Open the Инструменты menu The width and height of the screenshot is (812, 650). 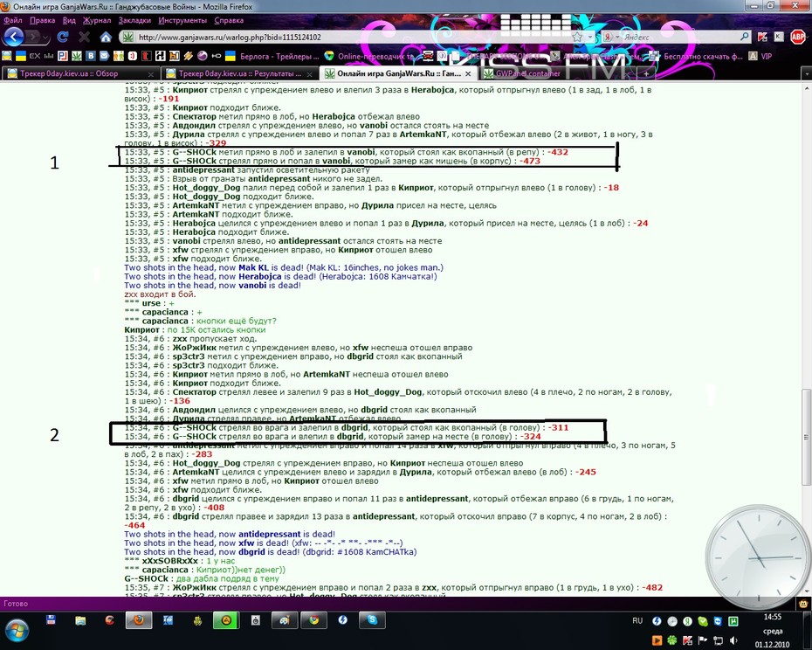[x=182, y=21]
